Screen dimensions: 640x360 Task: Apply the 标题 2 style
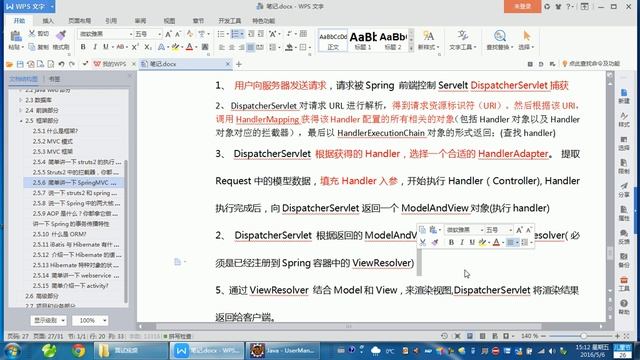point(393,40)
